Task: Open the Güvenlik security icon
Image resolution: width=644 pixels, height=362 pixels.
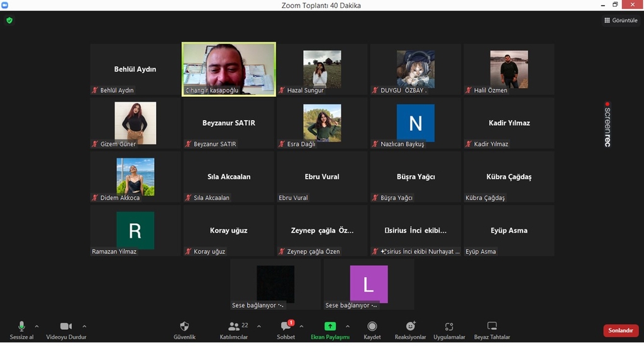Action: tap(184, 330)
